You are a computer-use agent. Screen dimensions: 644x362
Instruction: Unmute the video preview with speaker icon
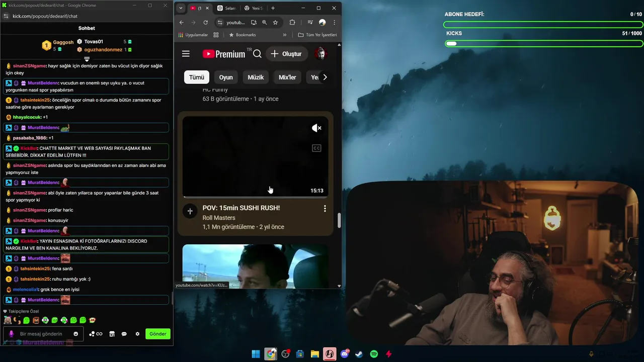coord(316,128)
